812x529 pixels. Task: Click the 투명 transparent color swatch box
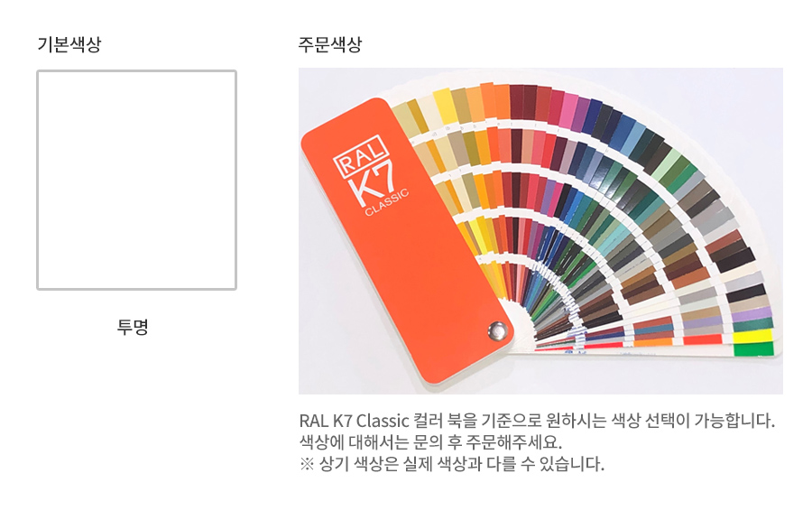click(137, 180)
